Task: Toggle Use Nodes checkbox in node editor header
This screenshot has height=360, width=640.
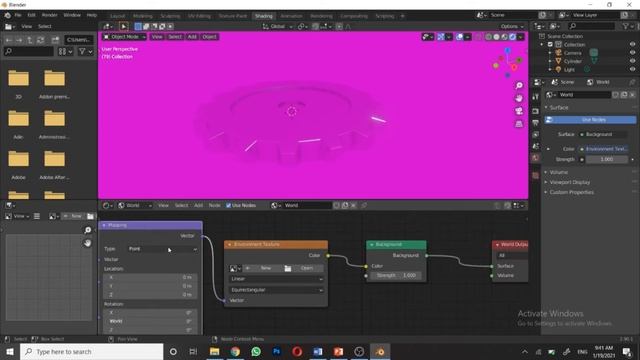Action: click(229, 205)
